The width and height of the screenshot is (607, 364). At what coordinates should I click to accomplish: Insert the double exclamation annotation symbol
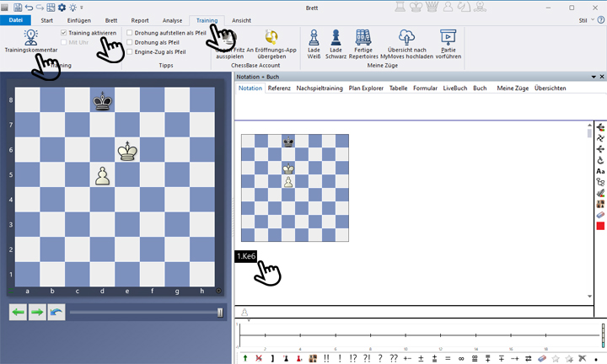coord(326,358)
